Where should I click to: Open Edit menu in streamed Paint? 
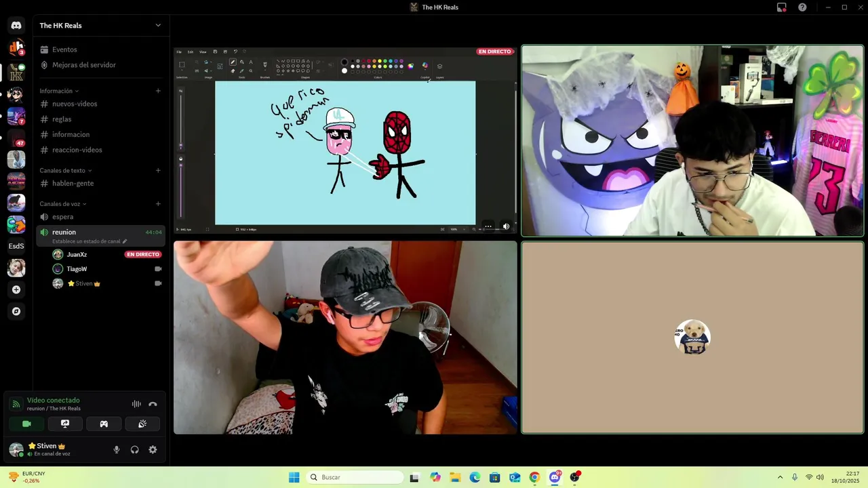(191, 52)
